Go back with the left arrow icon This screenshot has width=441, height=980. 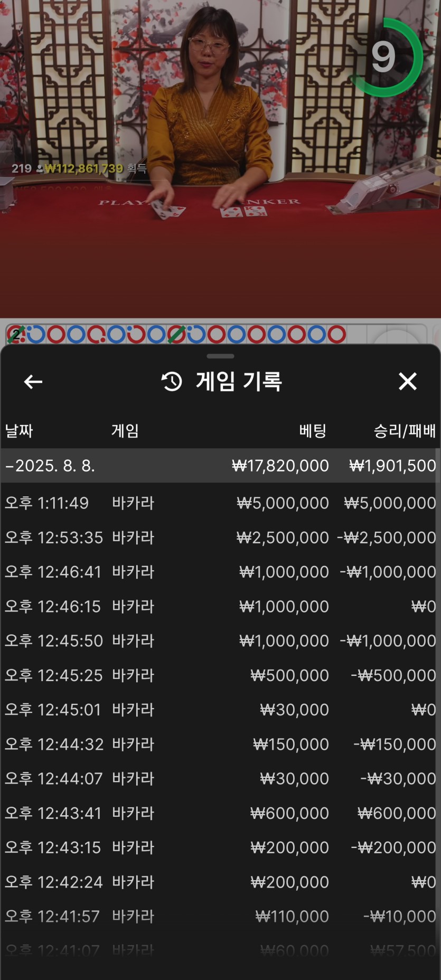33,381
